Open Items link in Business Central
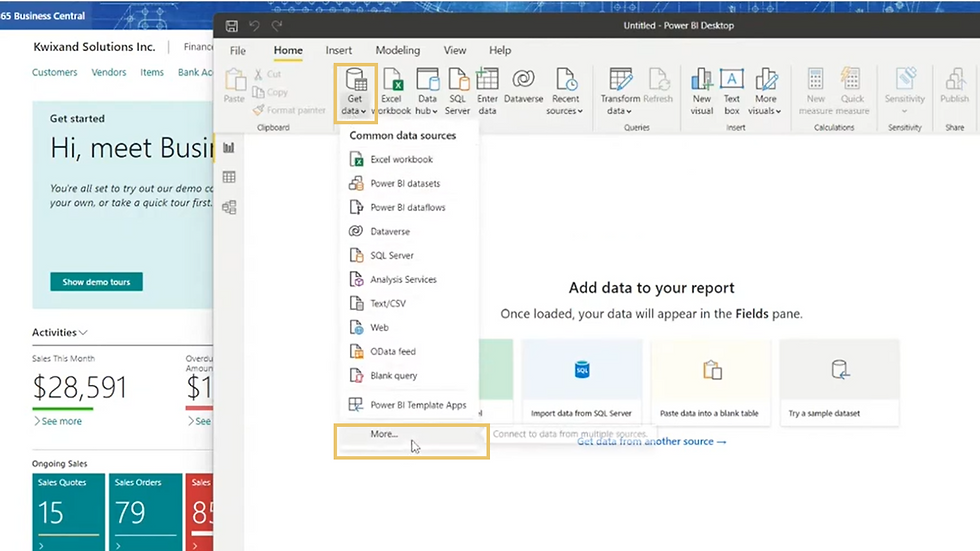This screenshot has height=551, width=980. pyautogui.click(x=152, y=72)
